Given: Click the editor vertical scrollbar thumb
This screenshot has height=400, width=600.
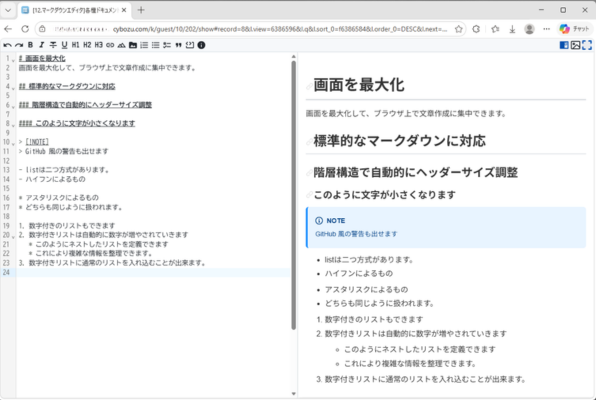Looking at the screenshot, I should (293, 194).
